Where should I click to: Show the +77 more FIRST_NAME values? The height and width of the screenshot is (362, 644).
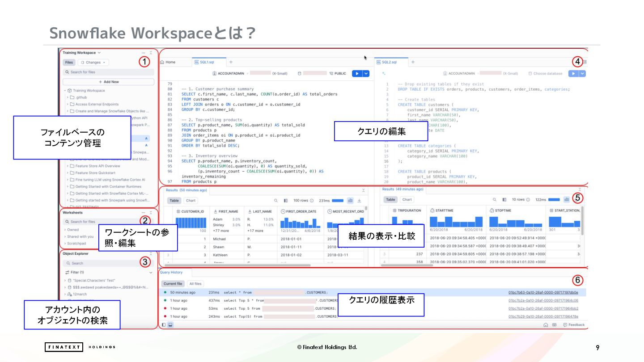pos(221,231)
